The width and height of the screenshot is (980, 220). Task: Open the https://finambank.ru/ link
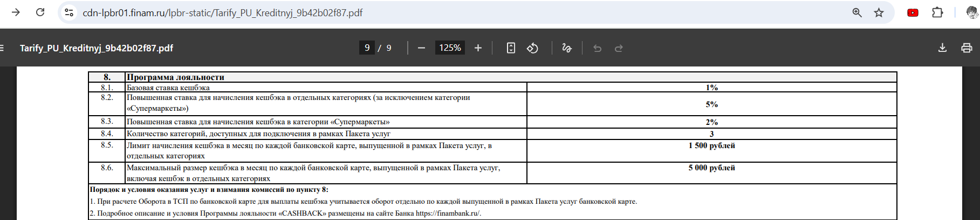pos(447,213)
